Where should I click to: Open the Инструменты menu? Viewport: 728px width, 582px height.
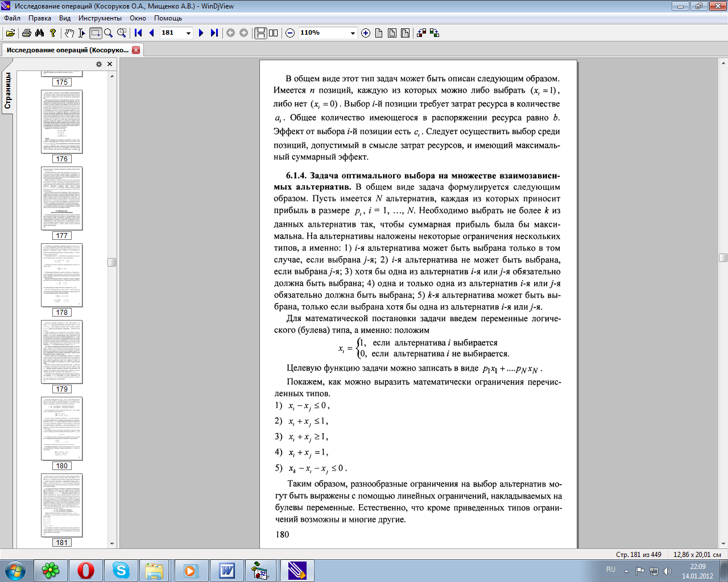[100, 18]
